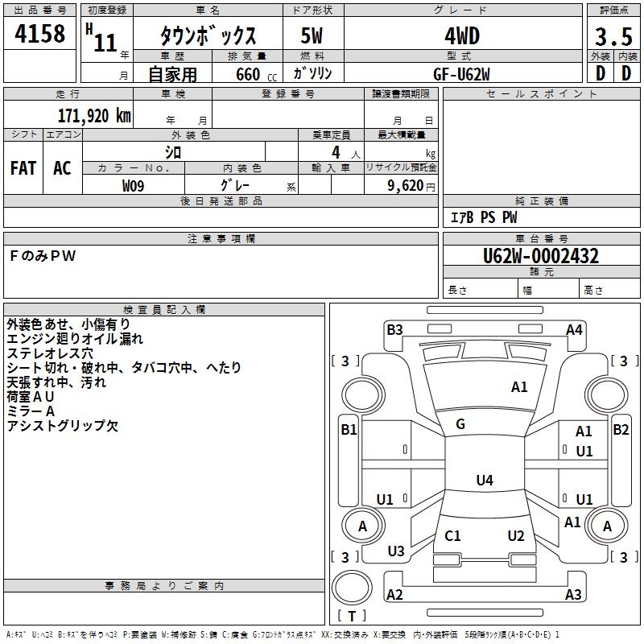Click the model code GF-U62W

(461, 74)
